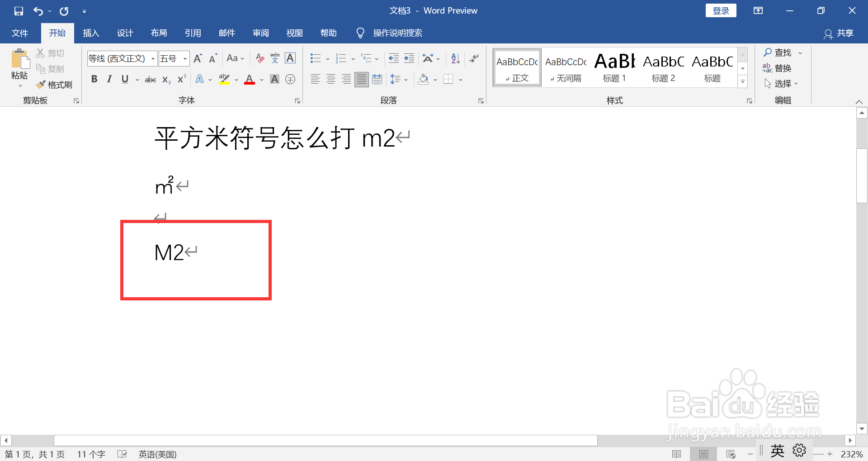Click the Replace (替换) command
Screen dimensions: 868x461
[x=782, y=68]
